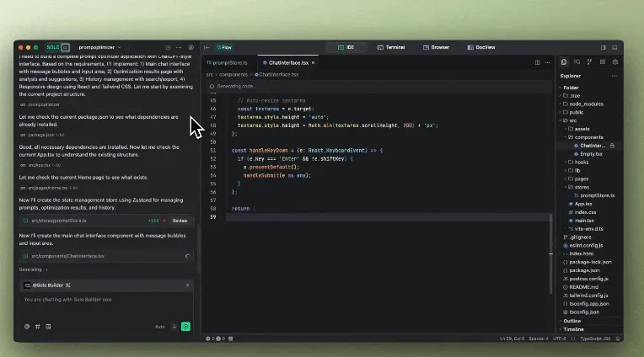
Task: Open promptStore.ts in Explorer tree
Action: pyautogui.click(x=597, y=195)
